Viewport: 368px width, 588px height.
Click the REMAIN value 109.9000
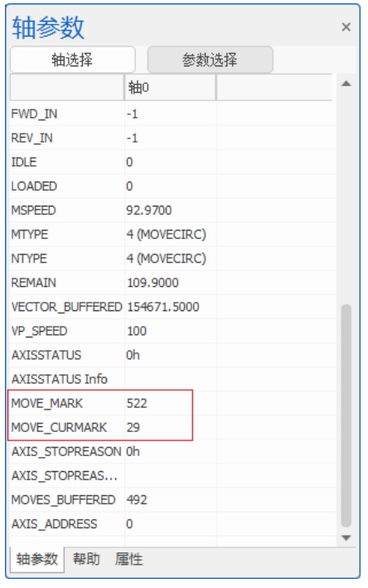tap(153, 282)
